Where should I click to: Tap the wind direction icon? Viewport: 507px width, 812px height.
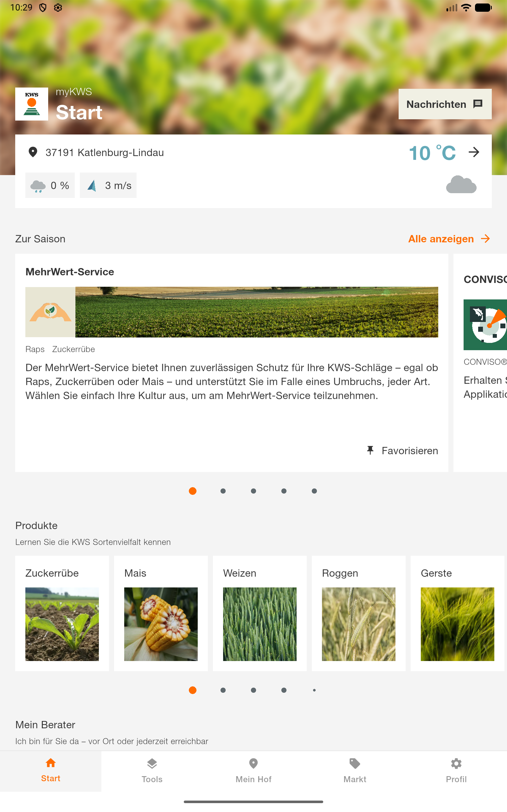92,186
